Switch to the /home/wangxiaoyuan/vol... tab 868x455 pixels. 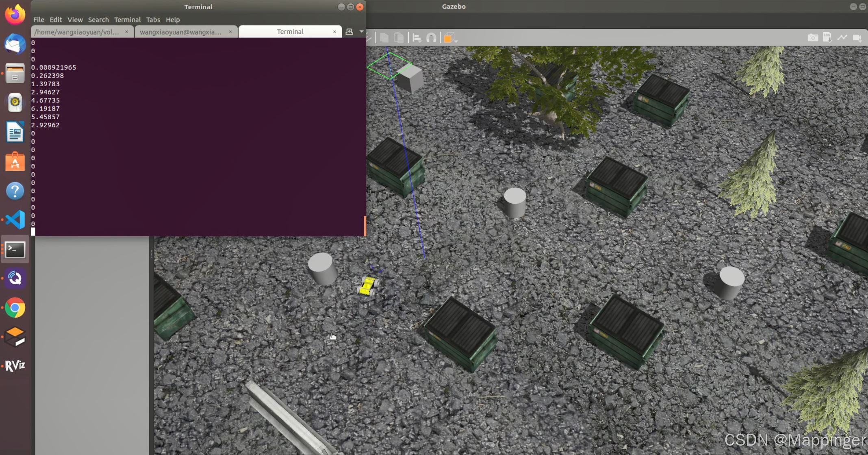click(x=77, y=32)
